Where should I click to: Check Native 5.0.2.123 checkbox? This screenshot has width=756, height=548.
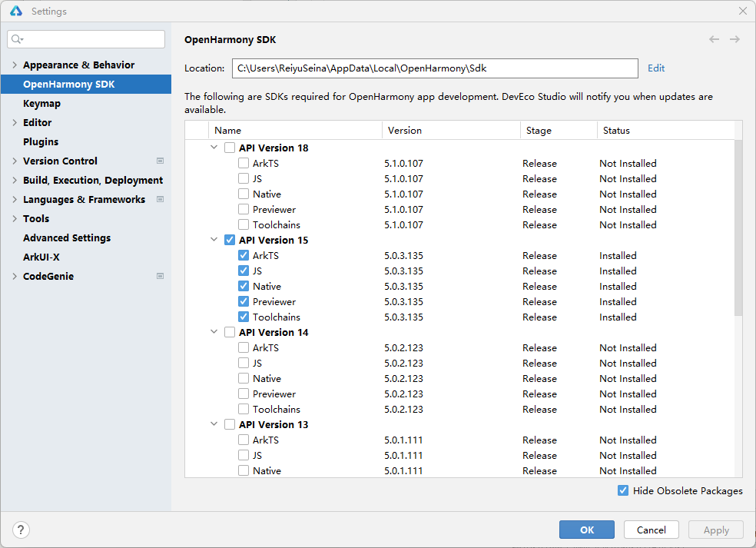[x=244, y=378]
